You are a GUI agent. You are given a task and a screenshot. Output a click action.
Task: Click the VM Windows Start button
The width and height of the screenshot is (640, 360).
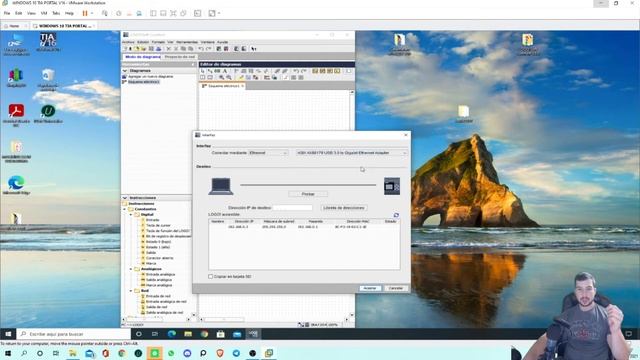tap(8, 334)
